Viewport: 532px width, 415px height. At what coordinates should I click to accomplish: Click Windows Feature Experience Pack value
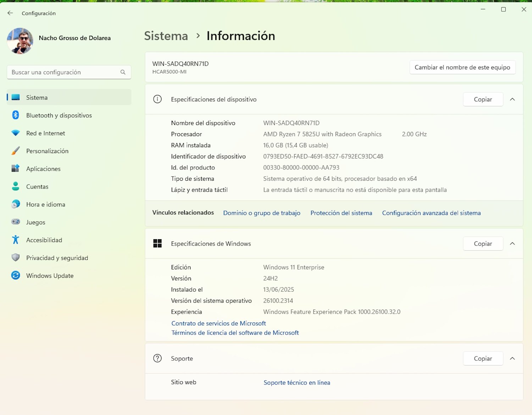point(332,312)
